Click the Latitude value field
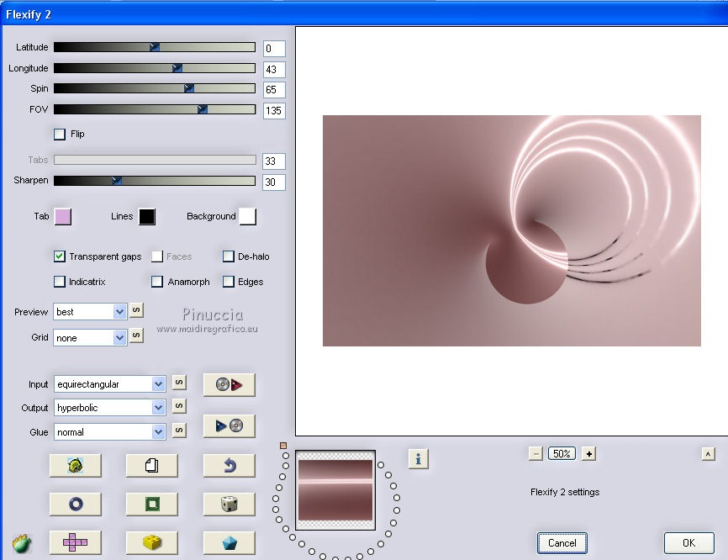 pyautogui.click(x=274, y=48)
